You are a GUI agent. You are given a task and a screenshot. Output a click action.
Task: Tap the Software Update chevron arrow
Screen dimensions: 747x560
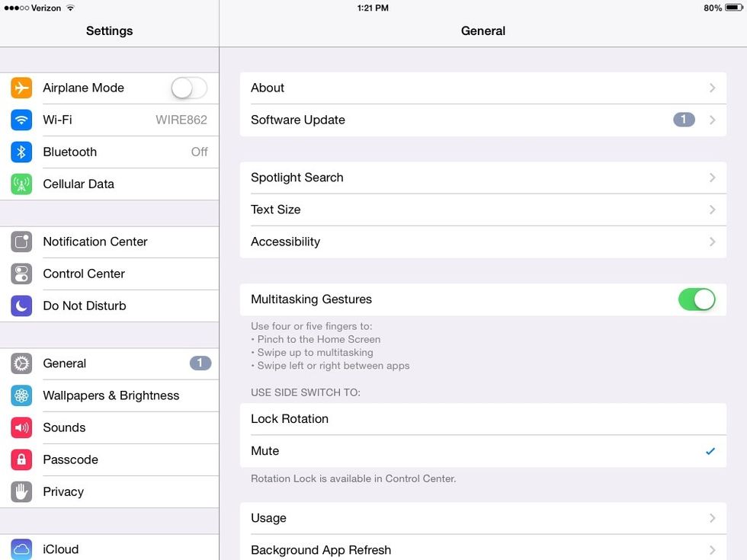712,120
